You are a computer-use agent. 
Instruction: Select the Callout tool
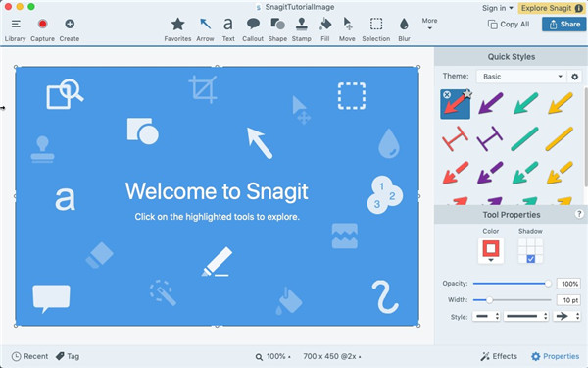pos(253,29)
